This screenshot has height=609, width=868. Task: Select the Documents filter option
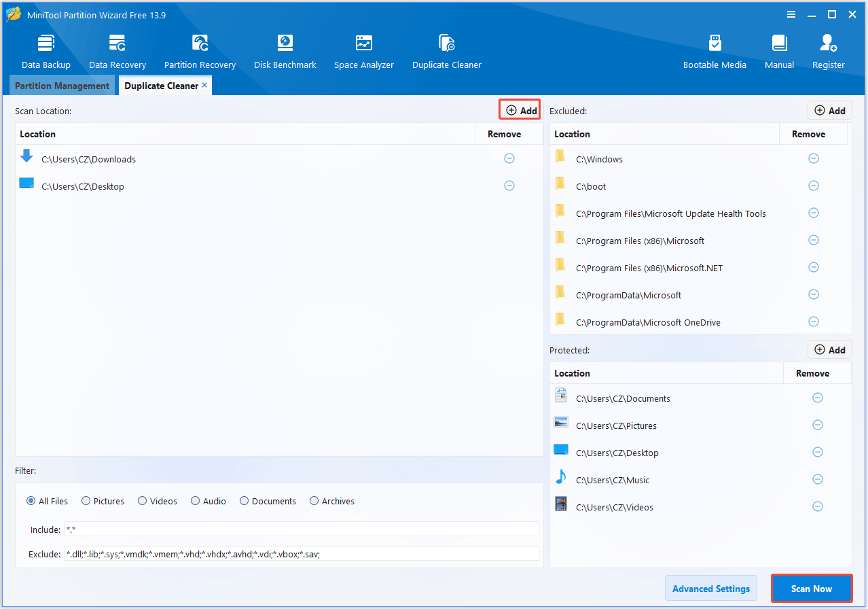click(x=268, y=501)
